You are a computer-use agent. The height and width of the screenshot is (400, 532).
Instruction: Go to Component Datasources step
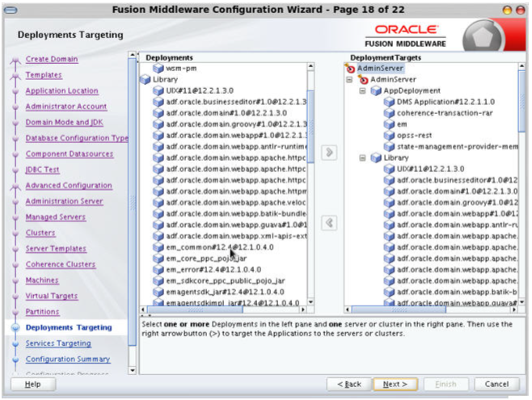pyautogui.click(x=70, y=154)
